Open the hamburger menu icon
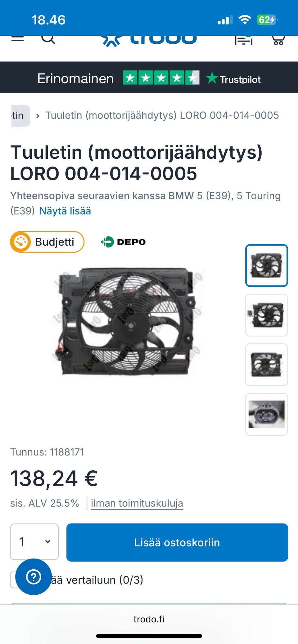 (17, 38)
